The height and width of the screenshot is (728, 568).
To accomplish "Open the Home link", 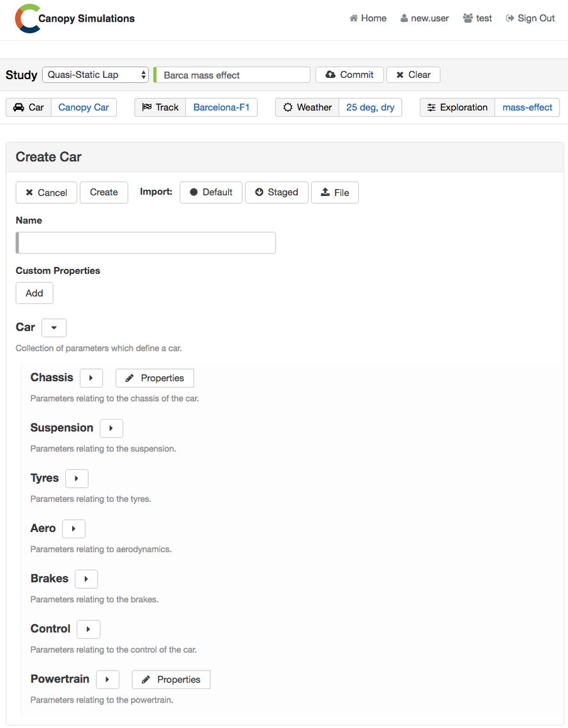I will coord(368,18).
